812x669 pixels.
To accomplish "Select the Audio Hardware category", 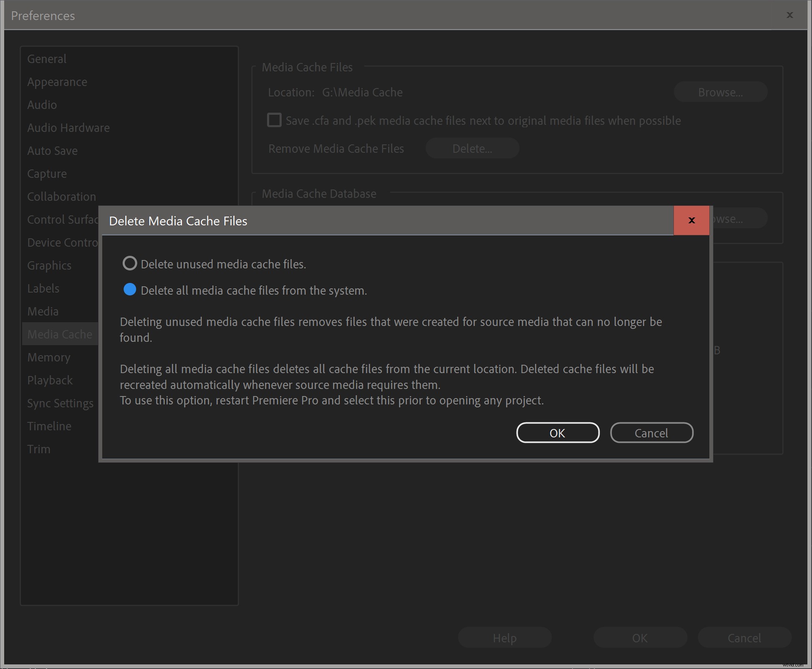I will 68,128.
